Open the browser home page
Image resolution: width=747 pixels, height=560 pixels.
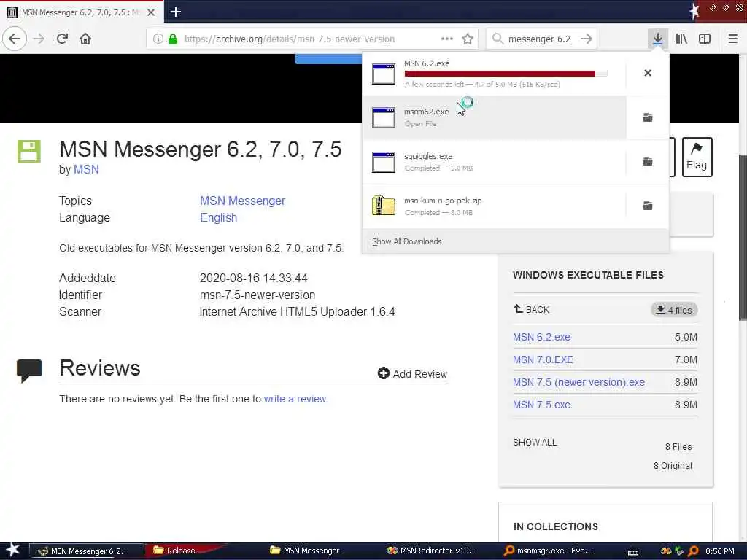point(85,39)
